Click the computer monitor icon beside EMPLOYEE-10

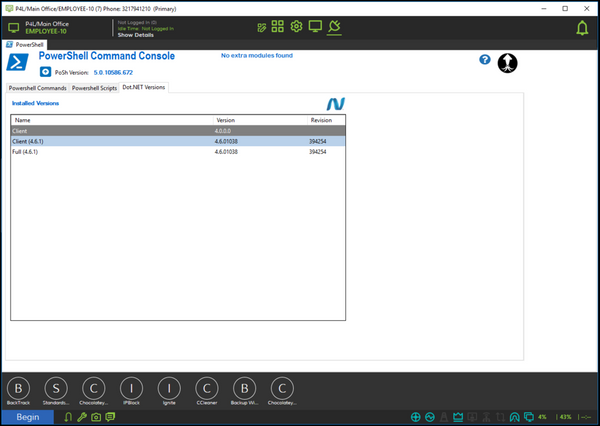click(14, 28)
